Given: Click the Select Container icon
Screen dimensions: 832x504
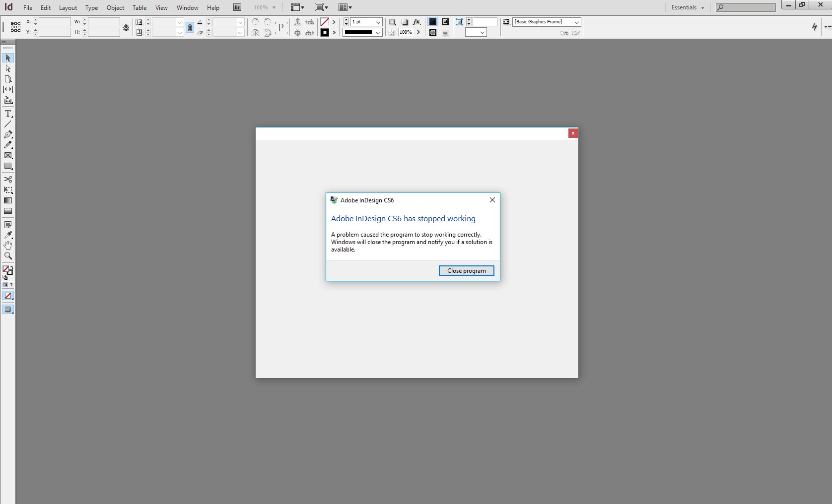Looking at the screenshot, I should [297, 22].
